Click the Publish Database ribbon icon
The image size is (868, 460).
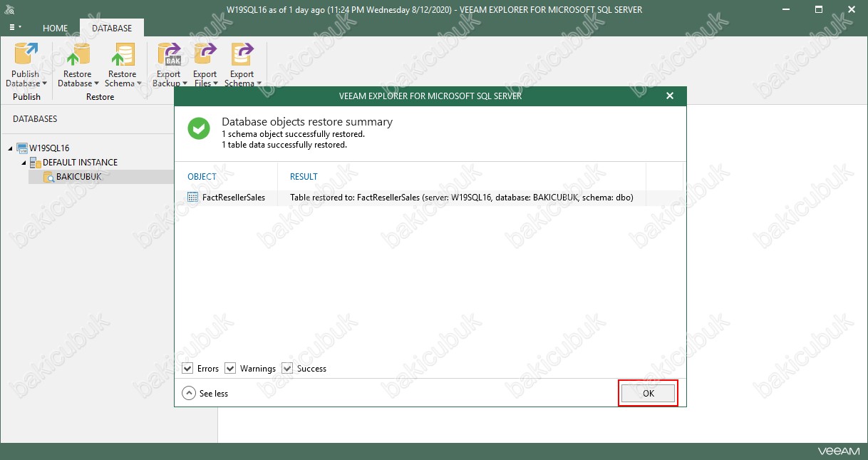[x=26, y=55]
